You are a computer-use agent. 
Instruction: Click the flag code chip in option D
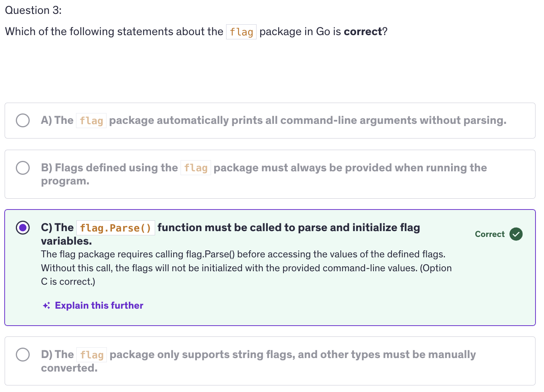[x=92, y=355]
